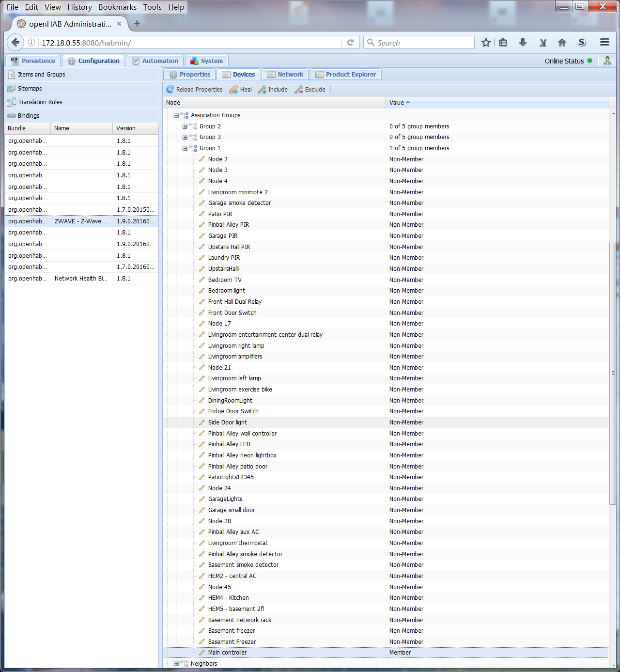Collapse the Association Groups node
Viewport: 620px width, 672px height.
tap(175, 115)
